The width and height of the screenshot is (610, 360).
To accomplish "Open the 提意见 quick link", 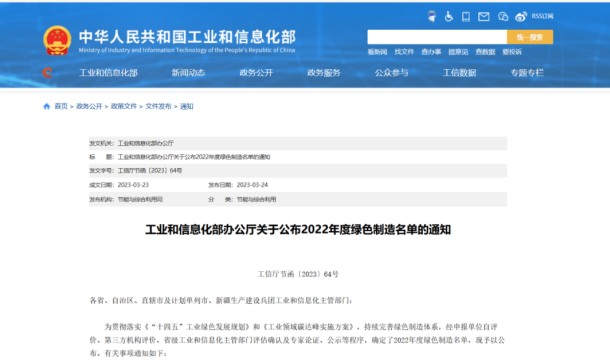I will (x=458, y=52).
